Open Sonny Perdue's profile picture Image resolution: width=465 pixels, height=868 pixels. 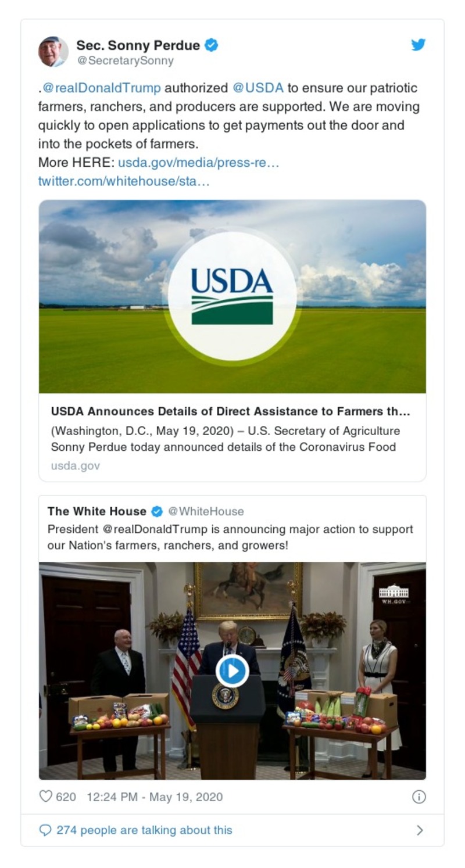[x=53, y=48]
